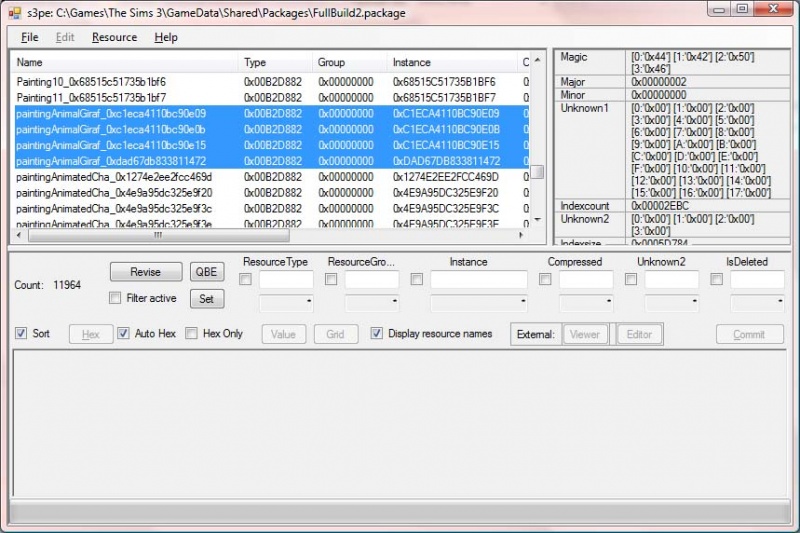The width and height of the screenshot is (800, 533).
Task: Expand the dropdown under Instance field
Action: coord(478,302)
